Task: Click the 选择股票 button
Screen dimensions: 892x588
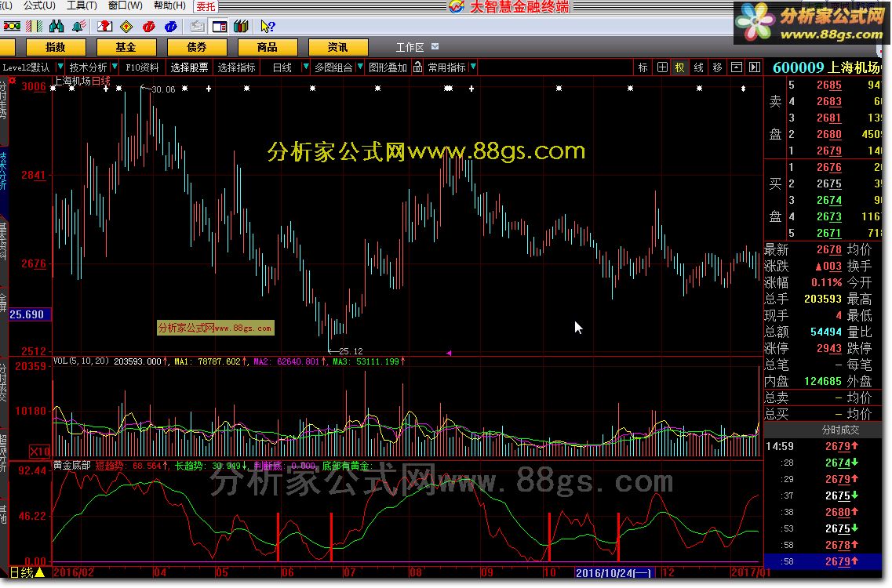Action: [x=189, y=67]
